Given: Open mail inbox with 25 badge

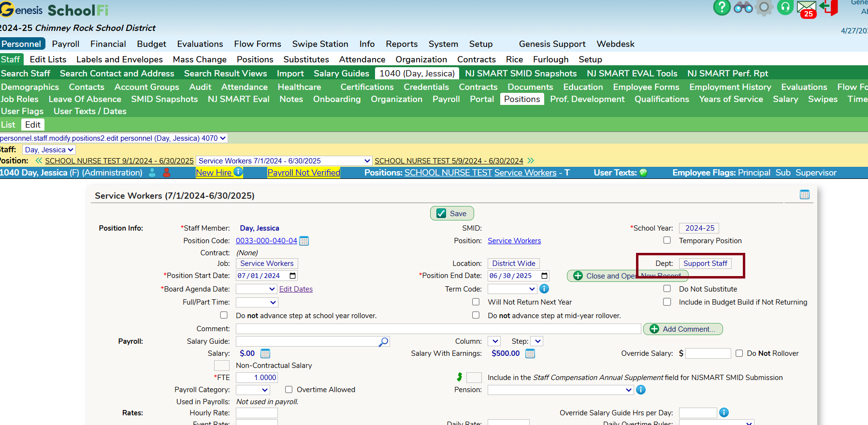Looking at the screenshot, I should pyautogui.click(x=807, y=9).
